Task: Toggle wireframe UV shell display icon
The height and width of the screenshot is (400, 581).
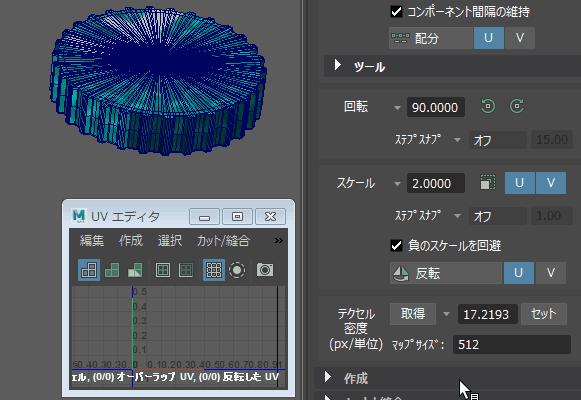Action: point(89,270)
